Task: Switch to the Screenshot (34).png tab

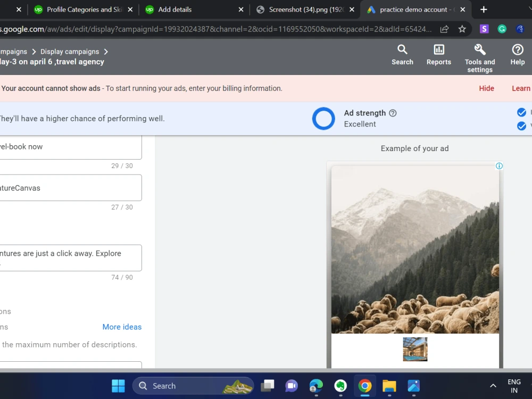Action: click(305, 10)
